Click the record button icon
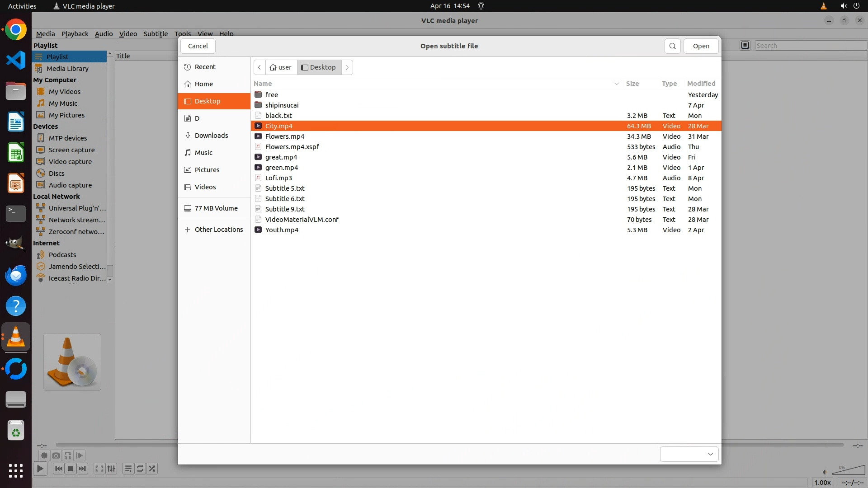The image size is (868, 488). tap(44, 455)
